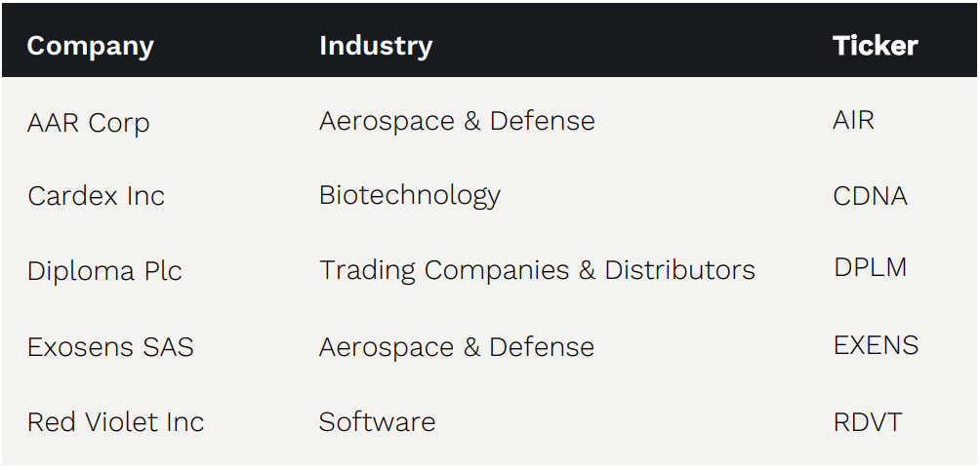Click Aerospace & Defense in Exosens SAS row
Image resolution: width=980 pixels, height=470 pixels.
click(x=456, y=346)
